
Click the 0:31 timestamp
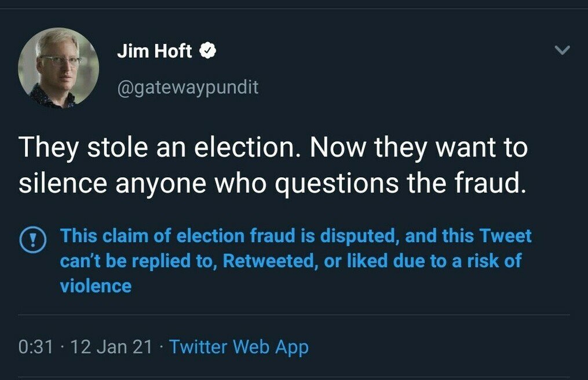coord(35,347)
